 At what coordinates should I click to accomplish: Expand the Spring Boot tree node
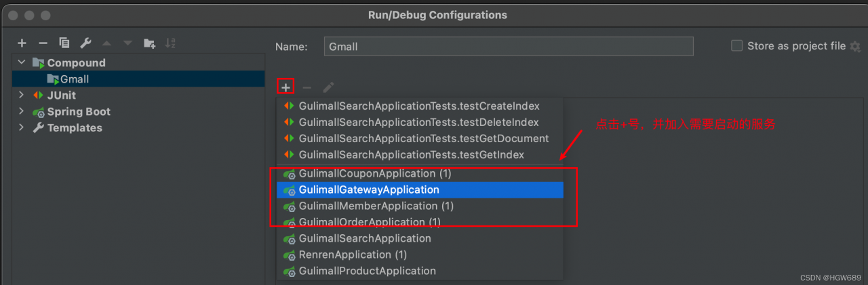(x=22, y=112)
